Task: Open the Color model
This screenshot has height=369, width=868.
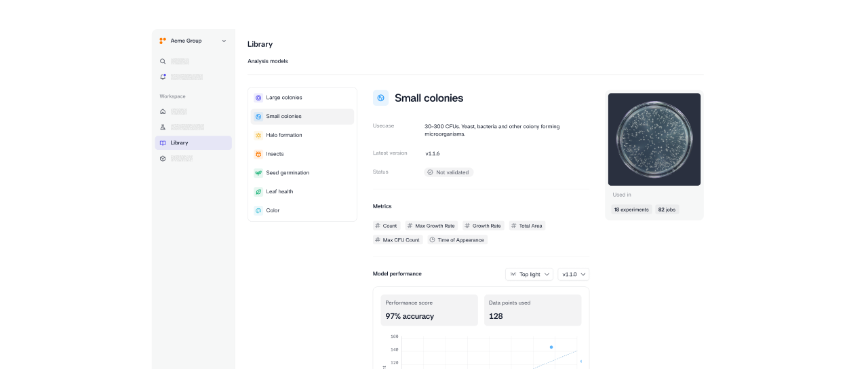Action: tap(302, 210)
